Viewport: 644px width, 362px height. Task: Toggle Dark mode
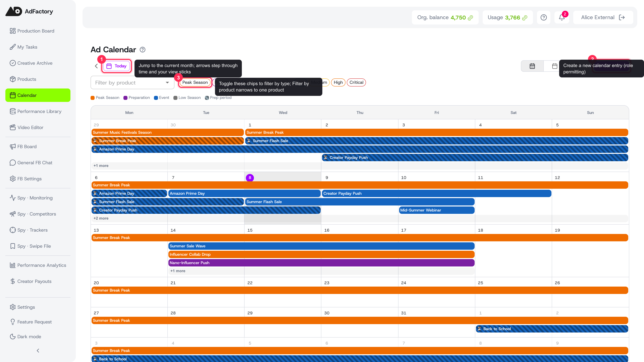pos(38,337)
